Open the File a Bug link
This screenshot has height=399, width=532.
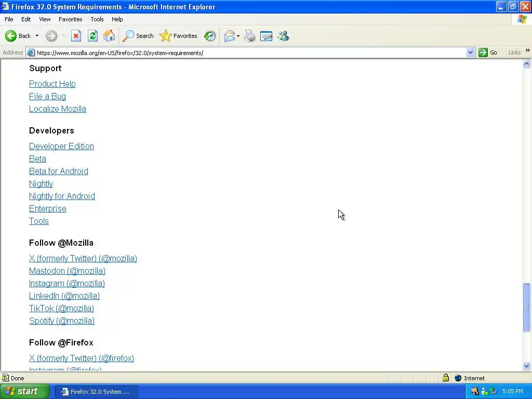point(47,96)
